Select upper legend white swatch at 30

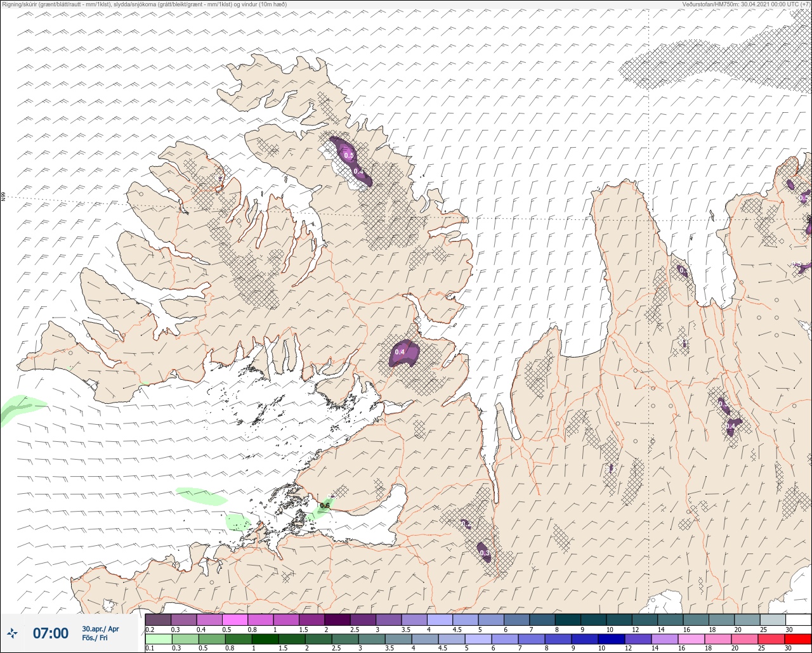[798, 619]
